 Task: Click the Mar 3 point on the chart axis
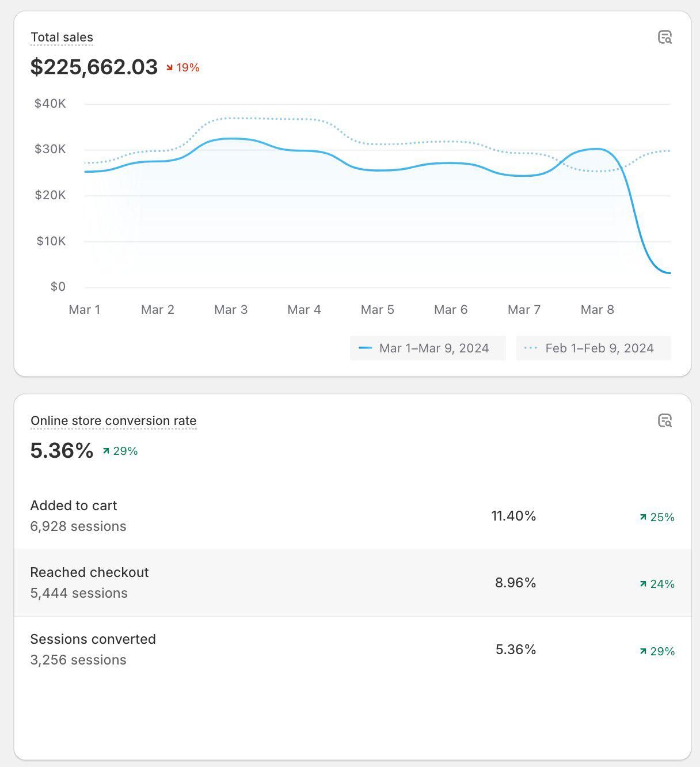point(231,310)
